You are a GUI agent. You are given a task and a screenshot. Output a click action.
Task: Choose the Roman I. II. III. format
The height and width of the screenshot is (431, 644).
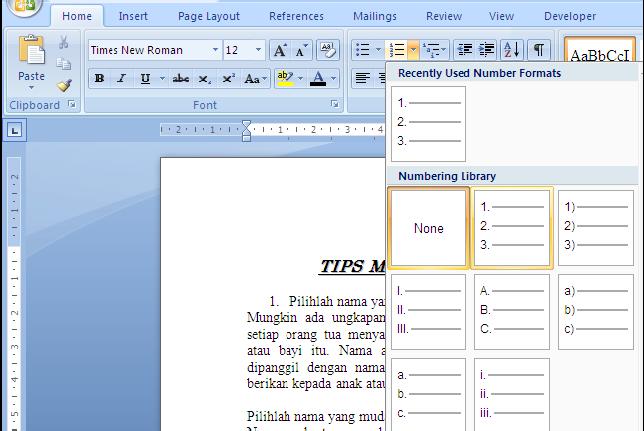(x=428, y=311)
